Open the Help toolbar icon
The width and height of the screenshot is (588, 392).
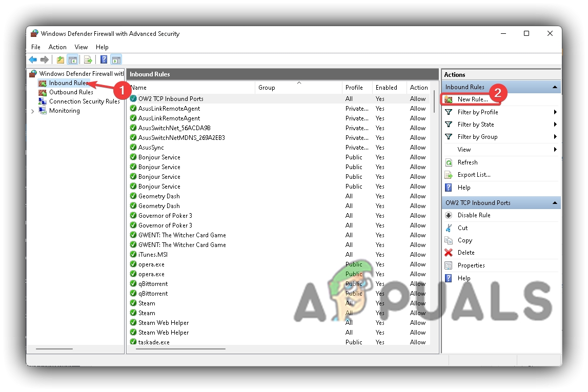point(104,59)
